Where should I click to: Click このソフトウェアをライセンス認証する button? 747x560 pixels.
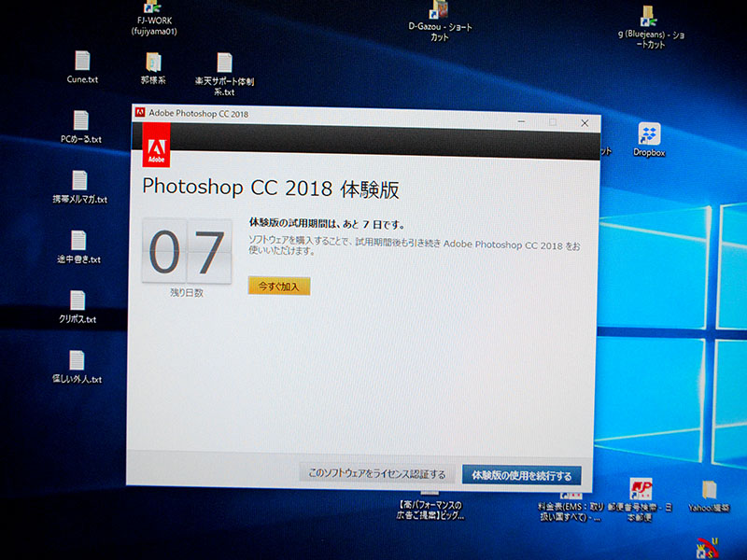coord(377,473)
